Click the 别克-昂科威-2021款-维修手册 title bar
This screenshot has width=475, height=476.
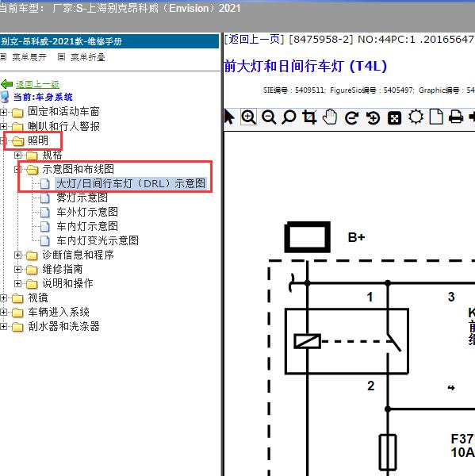[x=109, y=41]
